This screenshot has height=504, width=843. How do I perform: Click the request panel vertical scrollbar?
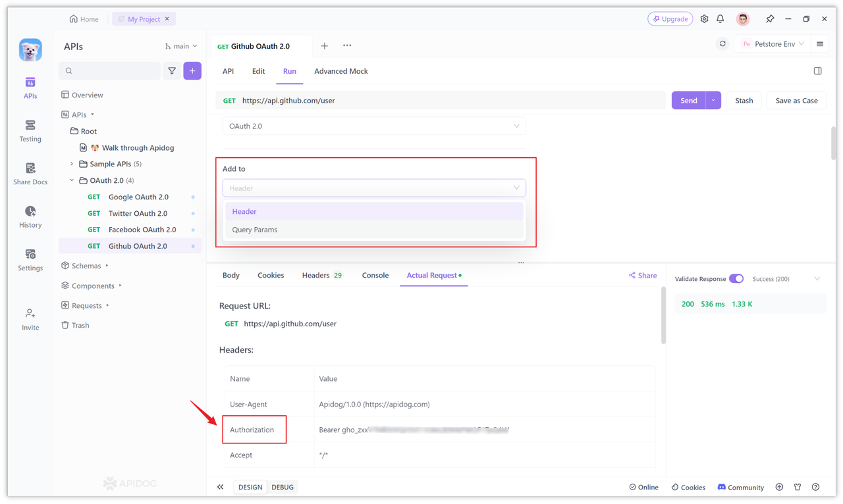point(834,143)
